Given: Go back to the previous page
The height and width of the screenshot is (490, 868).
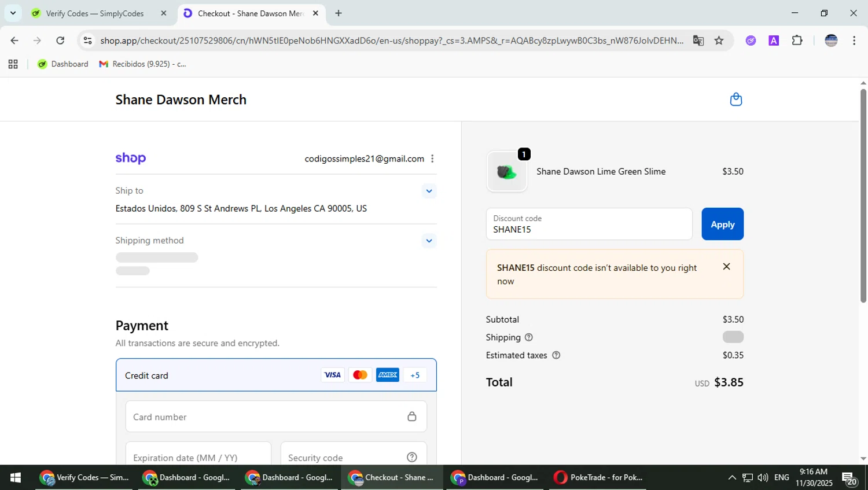Looking at the screenshot, I should [14, 40].
